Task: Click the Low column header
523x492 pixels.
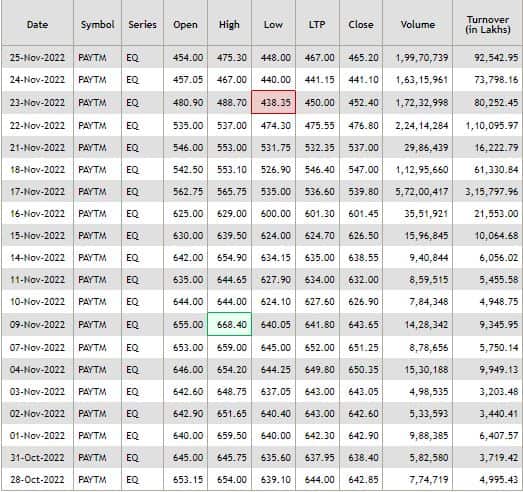Action: 273,24
